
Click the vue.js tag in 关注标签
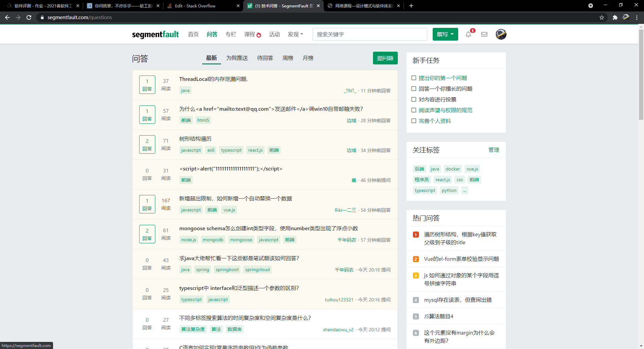pyautogui.click(x=472, y=169)
